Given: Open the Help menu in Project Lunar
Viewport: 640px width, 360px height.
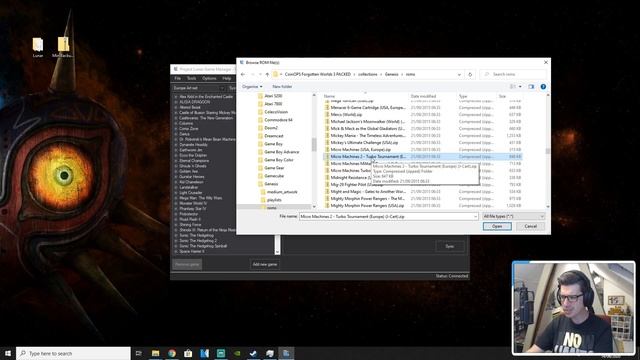Looking at the screenshot, I should pyautogui.click(x=227, y=78).
